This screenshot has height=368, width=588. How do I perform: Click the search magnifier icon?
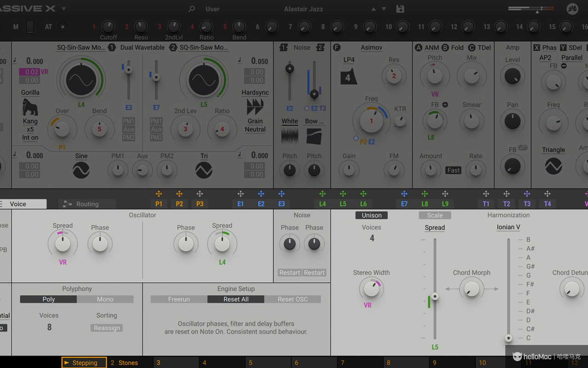pyautogui.click(x=192, y=9)
